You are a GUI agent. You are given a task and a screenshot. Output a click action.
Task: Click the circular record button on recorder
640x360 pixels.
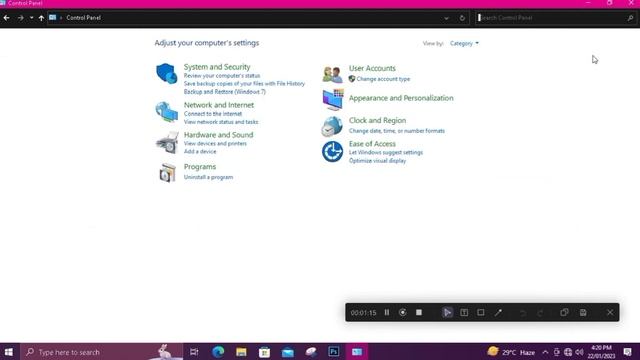[x=402, y=313]
